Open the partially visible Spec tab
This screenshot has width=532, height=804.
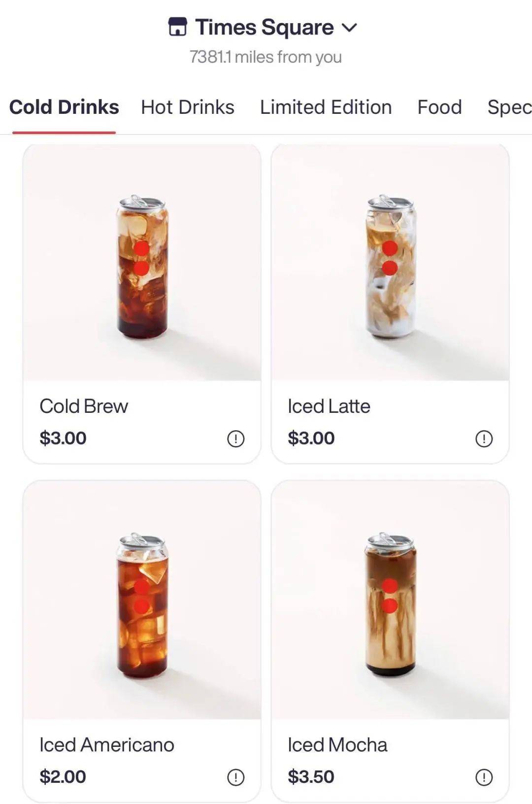[x=509, y=107]
